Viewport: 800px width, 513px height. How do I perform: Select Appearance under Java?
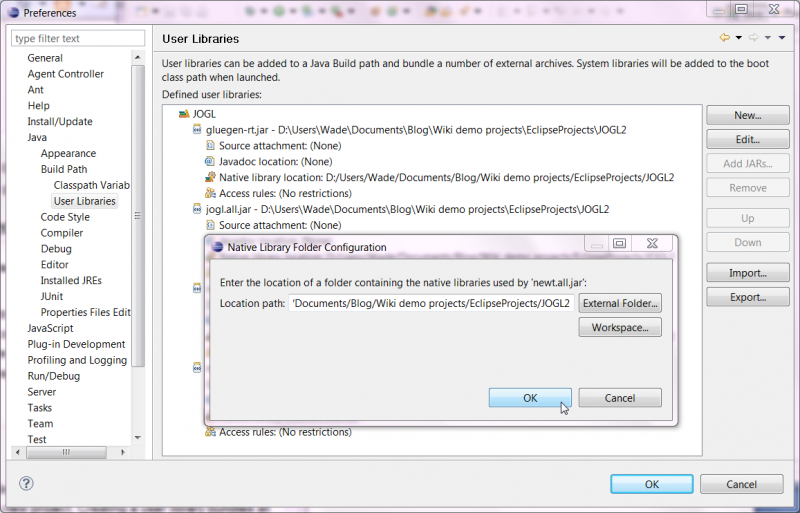point(68,153)
